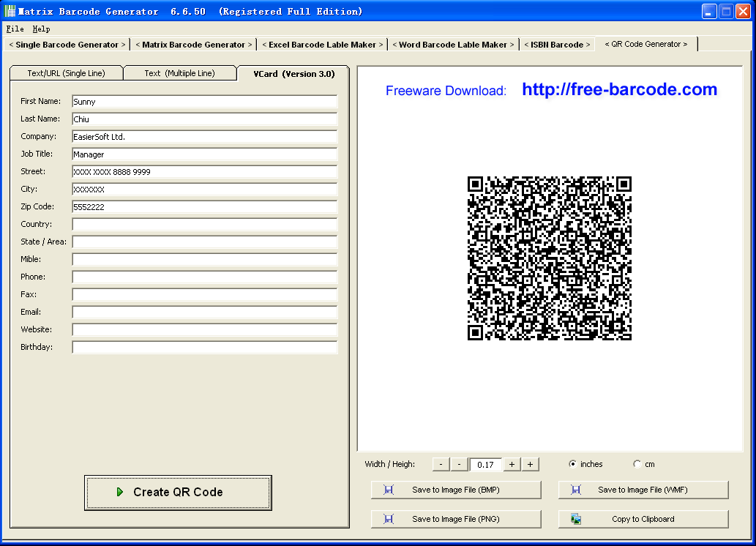
Task: Open the Excel Barcode Lable Maker tab
Action: coord(323,45)
